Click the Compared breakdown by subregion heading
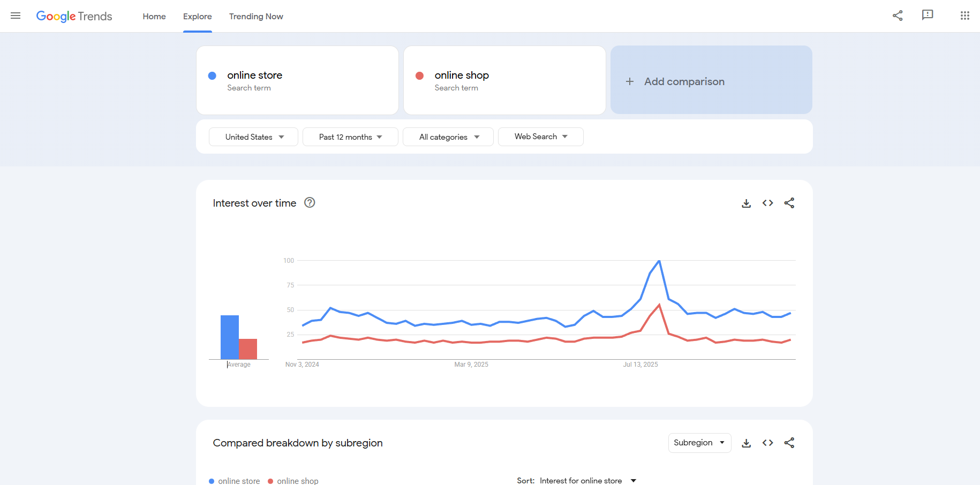The width and height of the screenshot is (980, 485). 298,443
